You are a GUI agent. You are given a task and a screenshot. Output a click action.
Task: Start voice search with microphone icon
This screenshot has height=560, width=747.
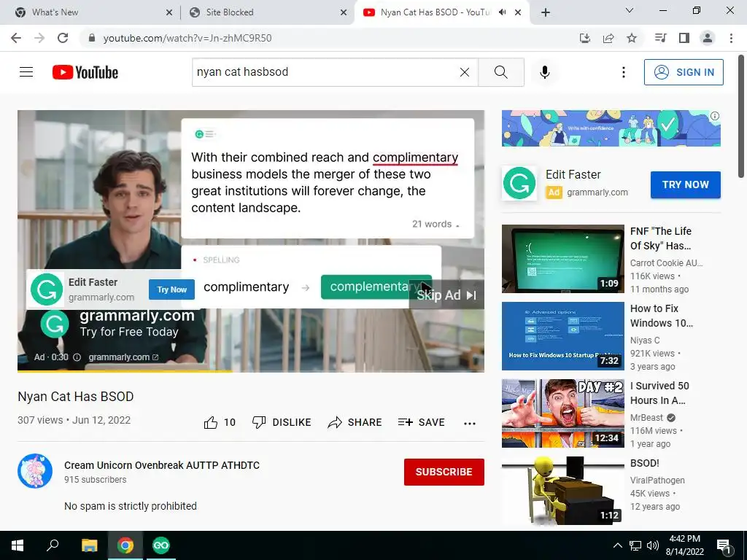[x=545, y=72]
